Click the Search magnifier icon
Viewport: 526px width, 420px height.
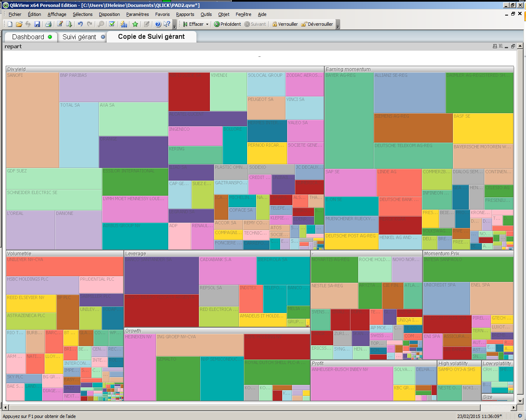(x=101, y=24)
